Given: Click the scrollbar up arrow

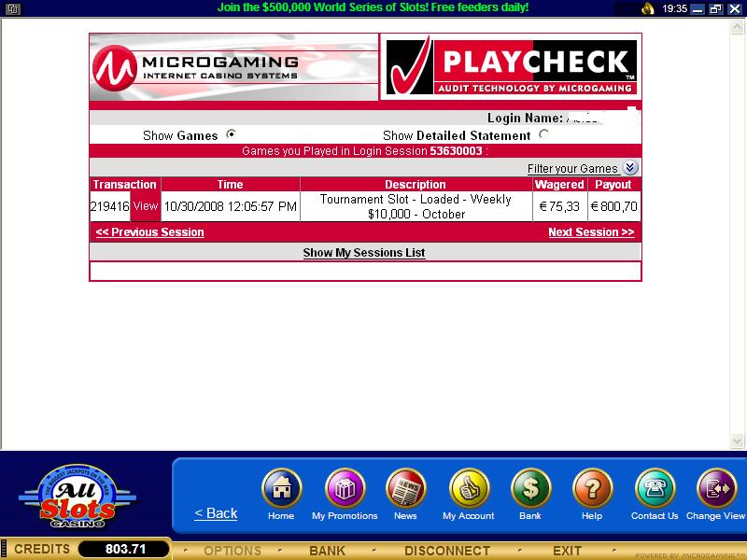Looking at the screenshot, I should pyautogui.click(x=737, y=27).
